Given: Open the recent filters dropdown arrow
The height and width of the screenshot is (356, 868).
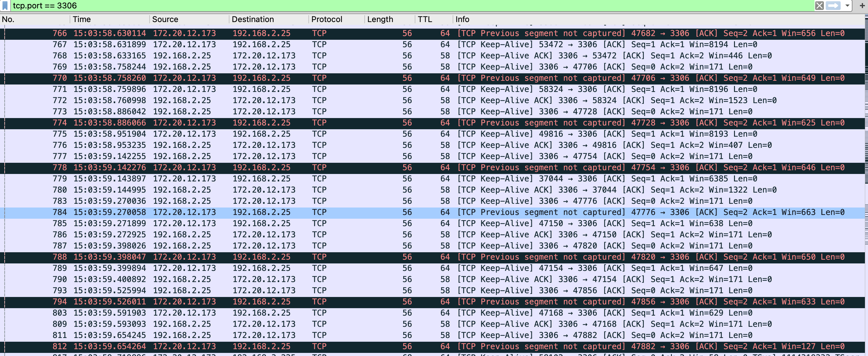Looking at the screenshot, I should [x=847, y=5].
